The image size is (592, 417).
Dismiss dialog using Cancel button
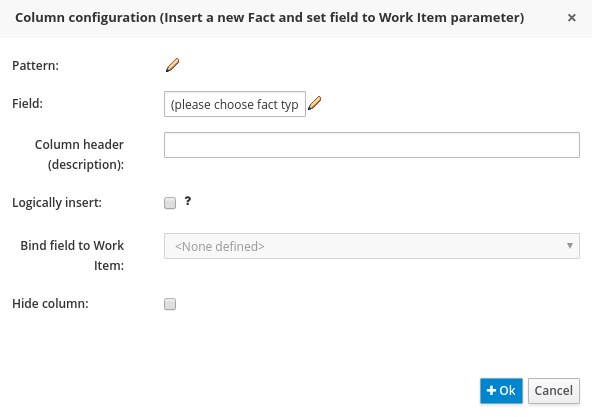tap(553, 391)
